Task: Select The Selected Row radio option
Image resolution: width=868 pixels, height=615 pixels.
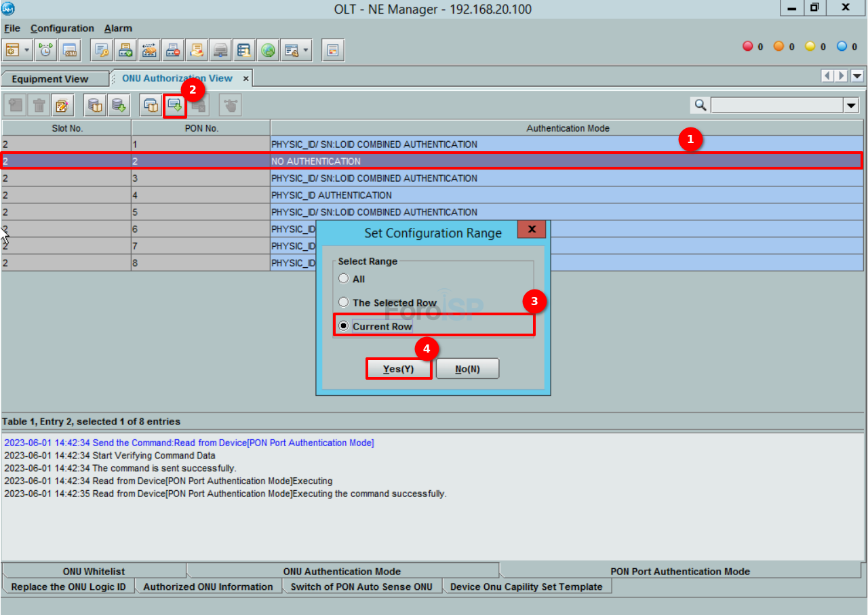Action: 344,302
